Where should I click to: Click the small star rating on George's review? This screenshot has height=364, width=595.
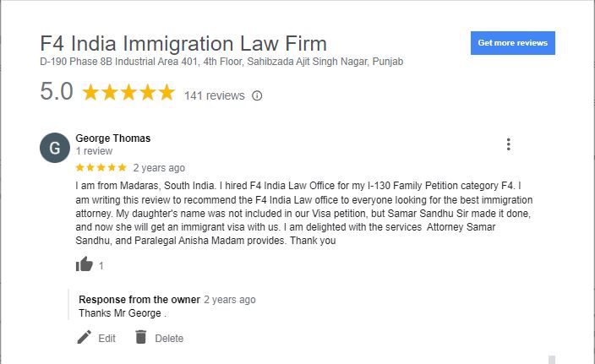point(101,167)
